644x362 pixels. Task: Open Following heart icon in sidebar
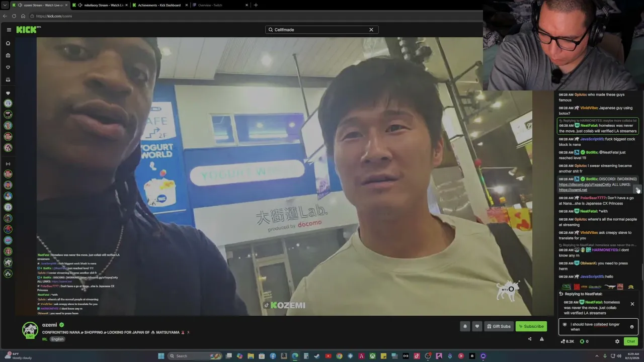coord(8,67)
